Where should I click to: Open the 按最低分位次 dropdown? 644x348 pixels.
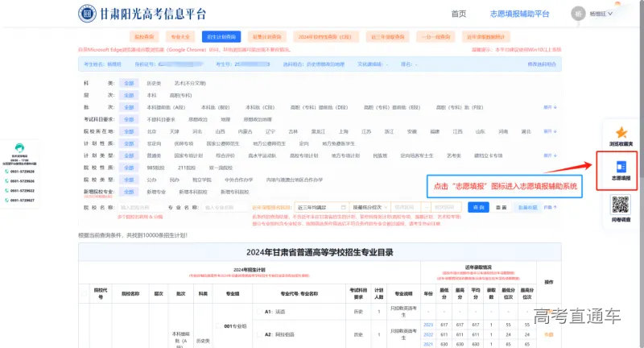point(369,208)
